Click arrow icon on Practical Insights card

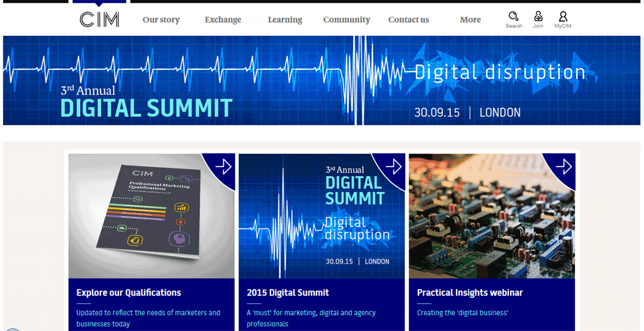[563, 167]
